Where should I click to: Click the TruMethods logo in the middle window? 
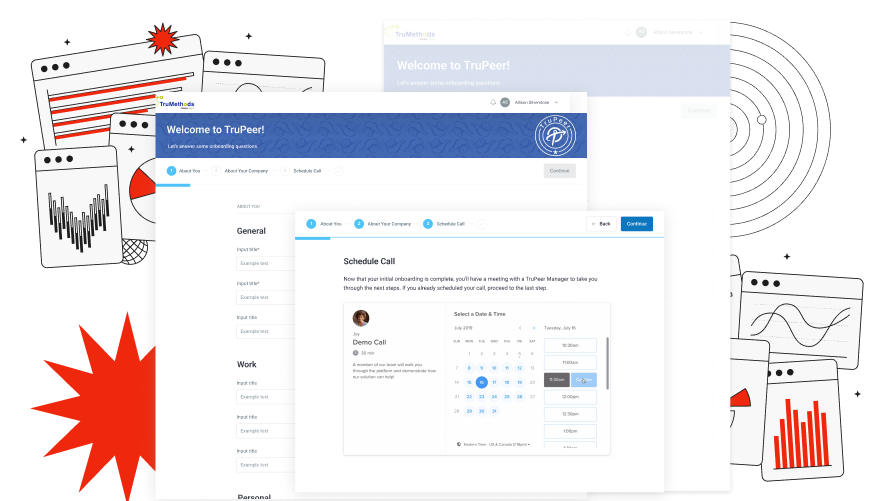click(x=176, y=102)
